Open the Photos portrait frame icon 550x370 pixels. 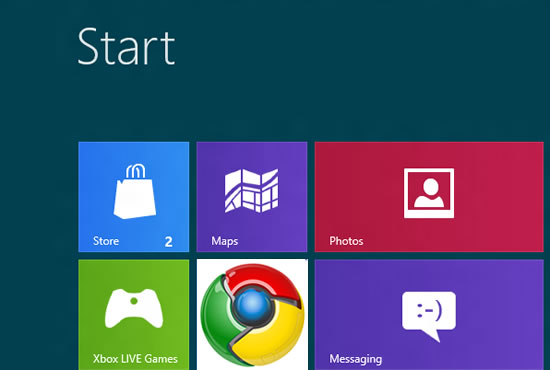click(x=429, y=193)
